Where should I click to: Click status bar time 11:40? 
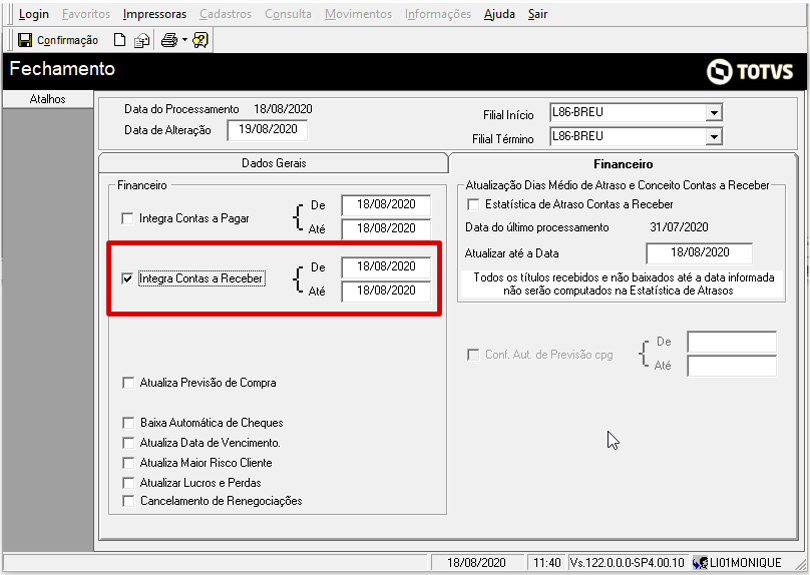click(547, 563)
